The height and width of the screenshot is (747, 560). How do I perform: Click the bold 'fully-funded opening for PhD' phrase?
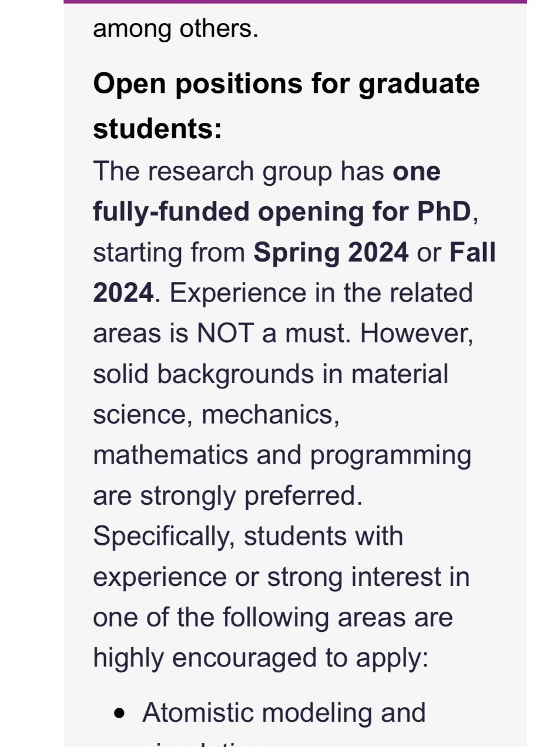[x=282, y=212]
